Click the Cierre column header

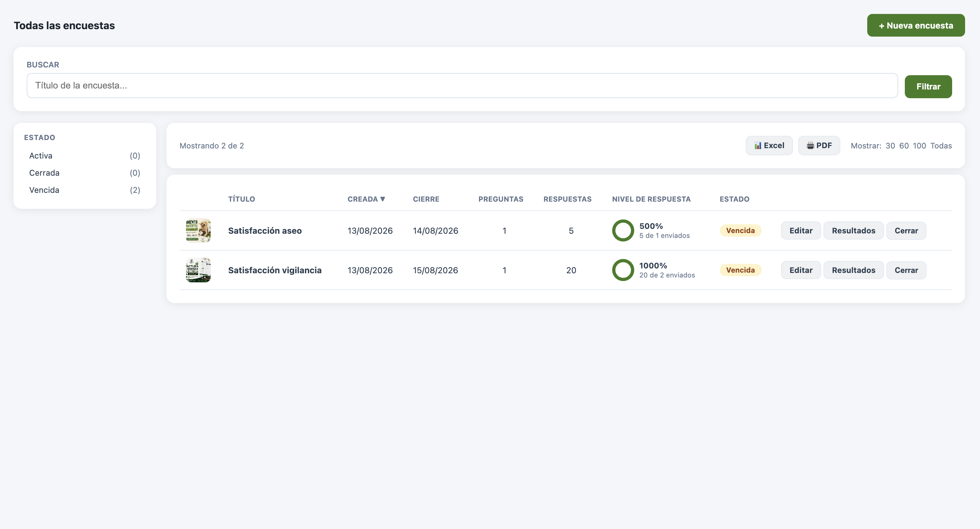click(x=426, y=199)
